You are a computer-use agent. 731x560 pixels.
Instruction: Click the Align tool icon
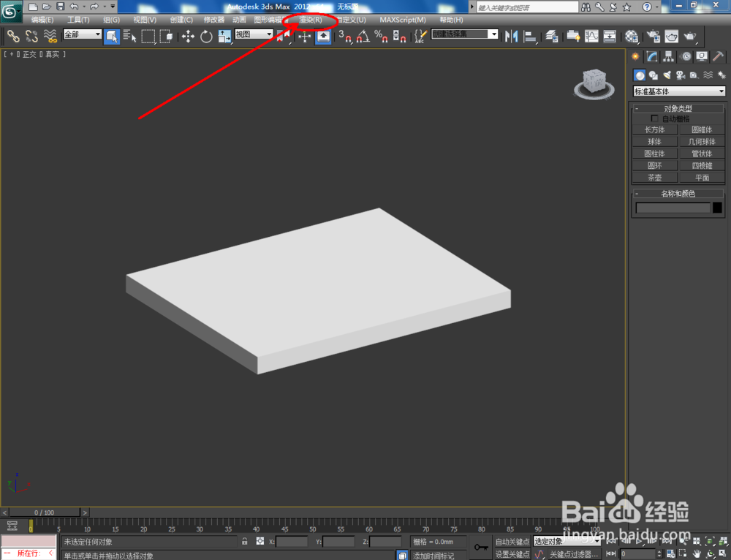[x=529, y=36]
